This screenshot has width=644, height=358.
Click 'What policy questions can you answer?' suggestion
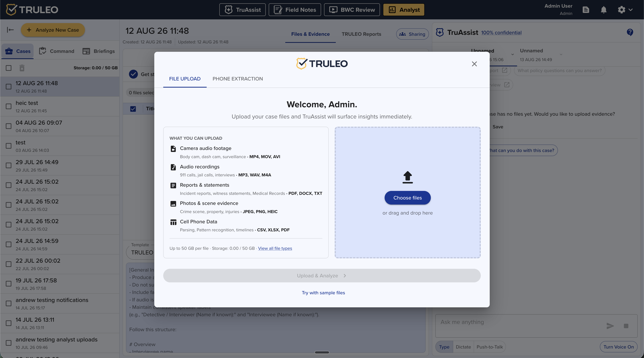pos(560,70)
